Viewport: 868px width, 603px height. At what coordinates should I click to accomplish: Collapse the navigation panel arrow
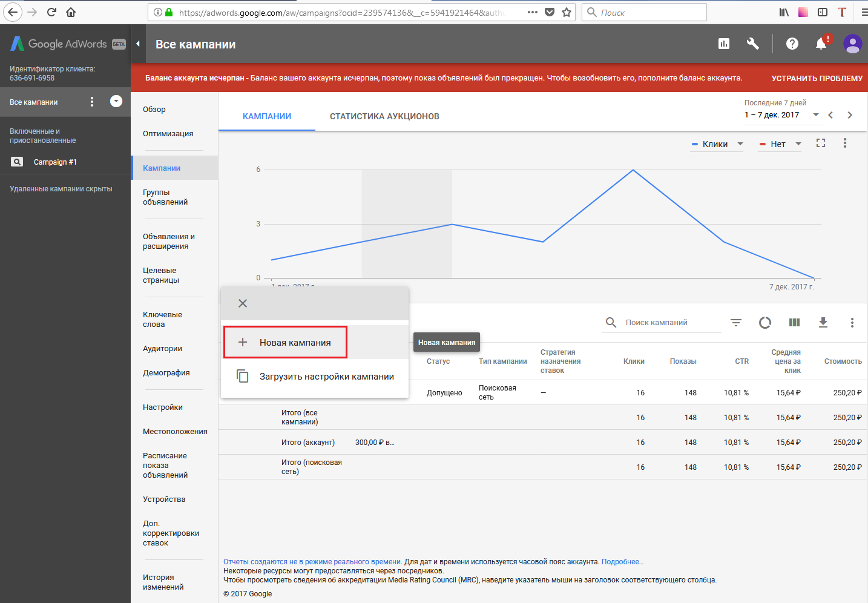(138, 44)
